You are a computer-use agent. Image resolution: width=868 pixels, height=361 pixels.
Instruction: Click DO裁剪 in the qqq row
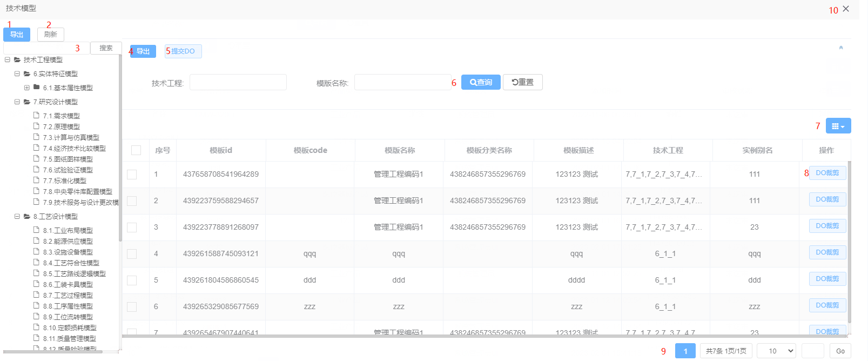point(827,252)
